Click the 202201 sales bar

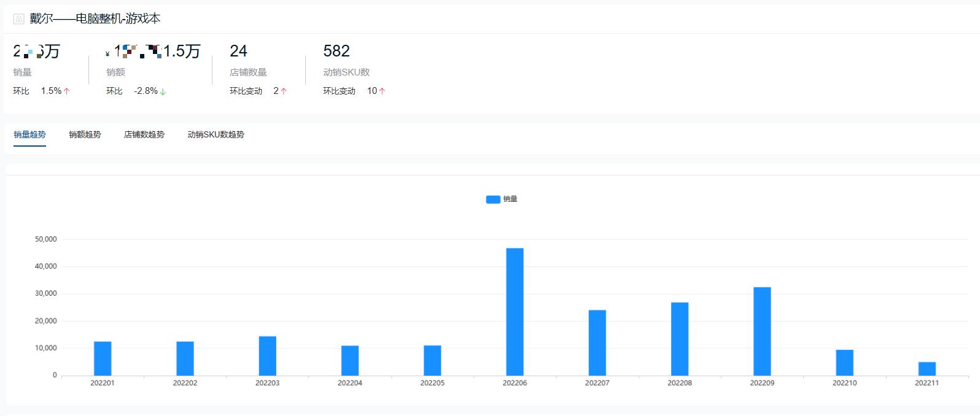tap(103, 358)
